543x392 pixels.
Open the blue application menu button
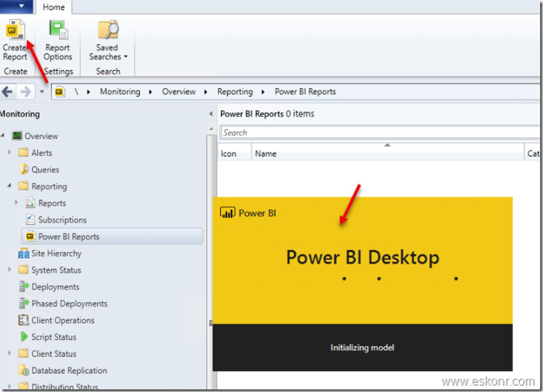coord(16,6)
